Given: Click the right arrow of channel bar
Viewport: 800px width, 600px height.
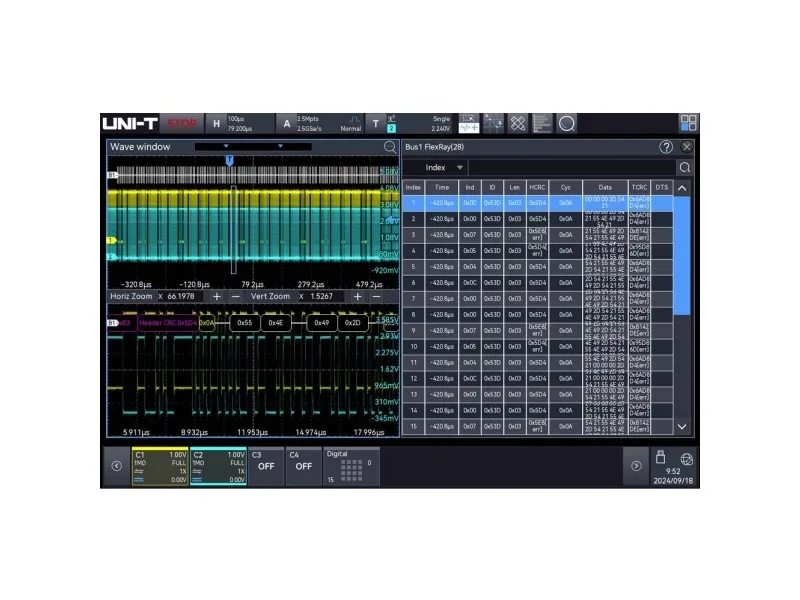Looking at the screenshot, I should pyautogui.click(x=636, y=466).
